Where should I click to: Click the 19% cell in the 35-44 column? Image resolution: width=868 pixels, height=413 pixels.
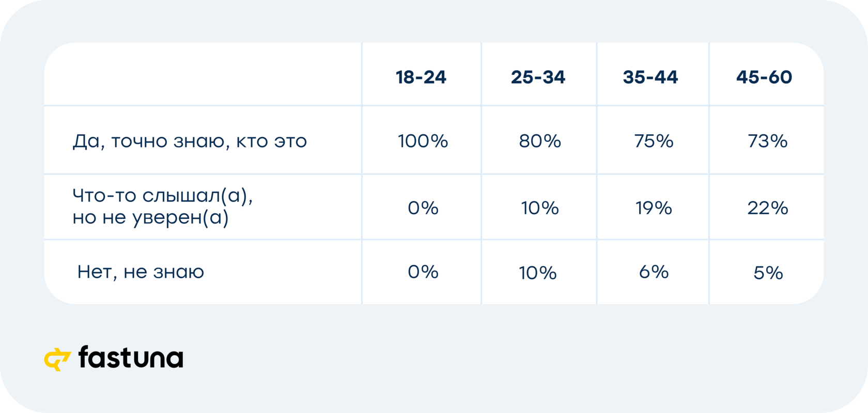[654, 208]
